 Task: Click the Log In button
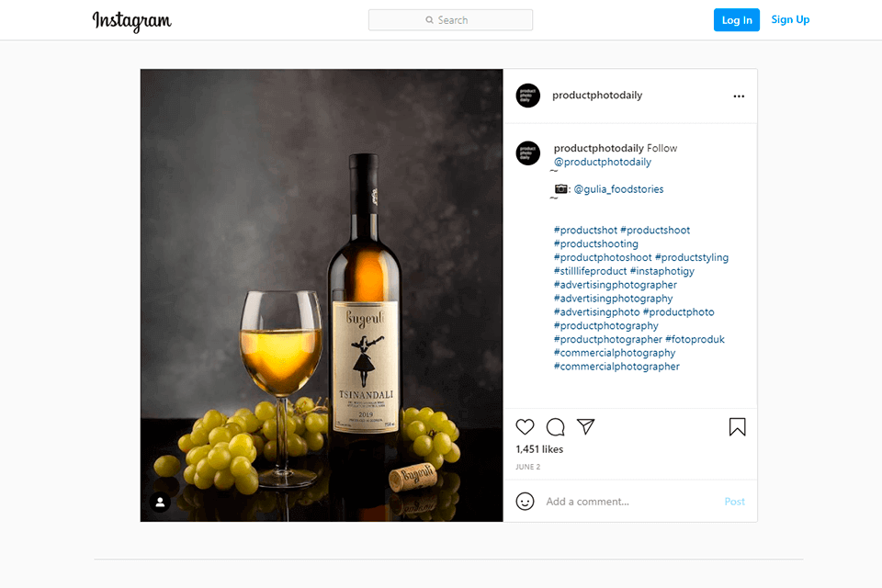point(736,20)
